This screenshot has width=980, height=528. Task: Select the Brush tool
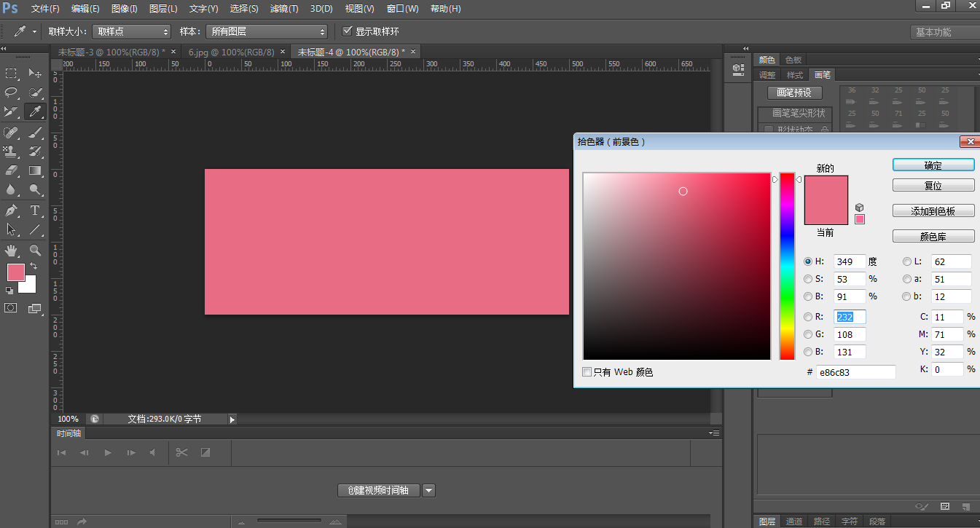(35, 133)
